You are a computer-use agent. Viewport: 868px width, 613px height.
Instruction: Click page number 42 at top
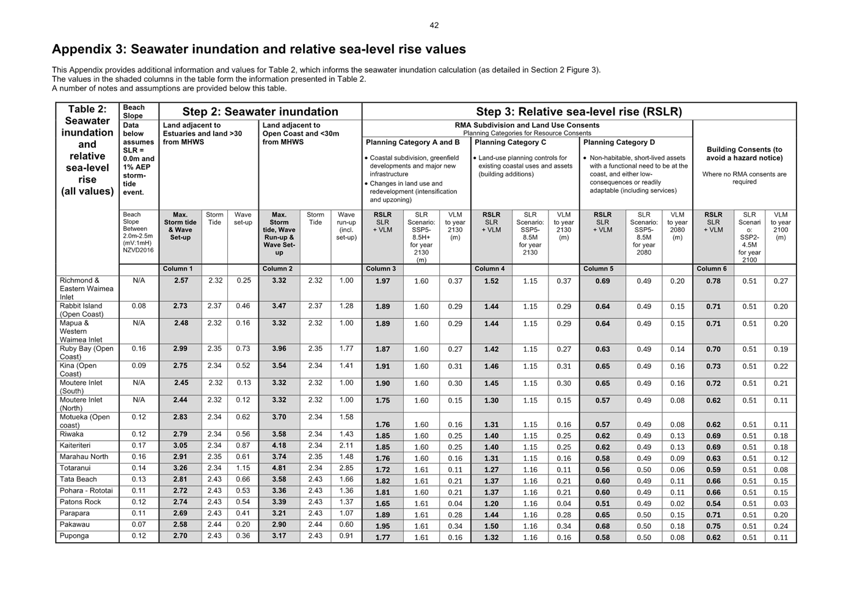tap(434, 25)
